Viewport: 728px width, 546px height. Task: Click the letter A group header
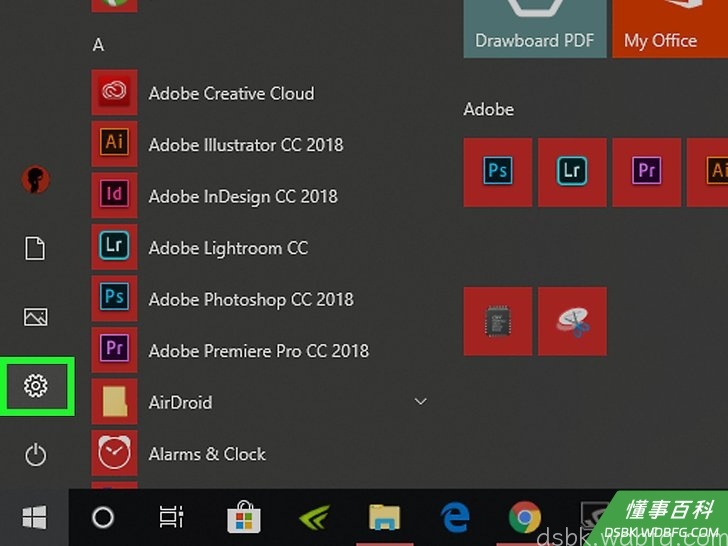(x=98, y=45)
